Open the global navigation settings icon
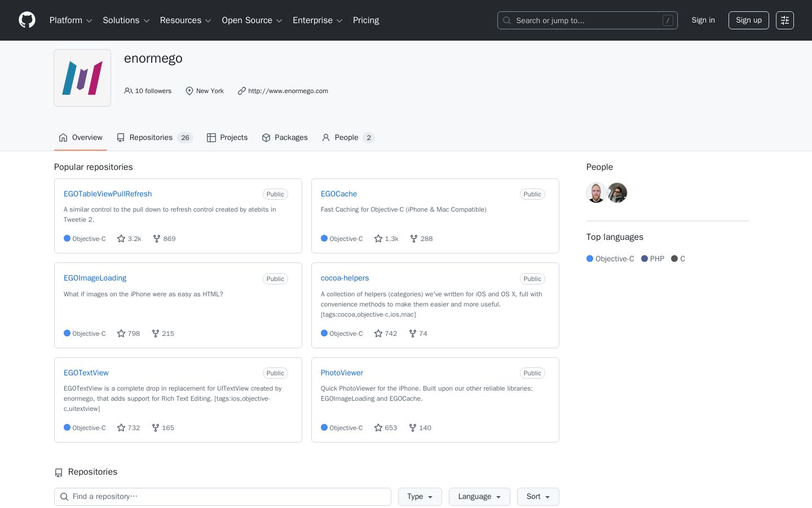 [785, 20]
